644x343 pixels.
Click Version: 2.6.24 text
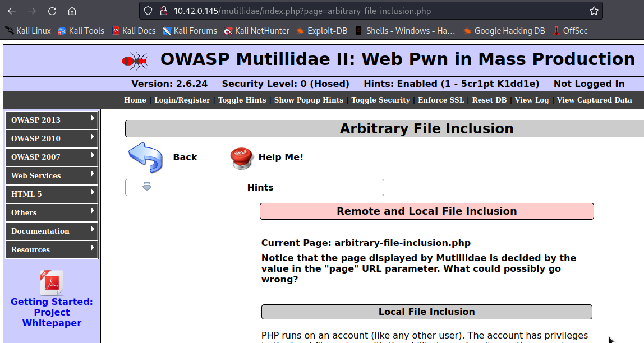point(169,84)
